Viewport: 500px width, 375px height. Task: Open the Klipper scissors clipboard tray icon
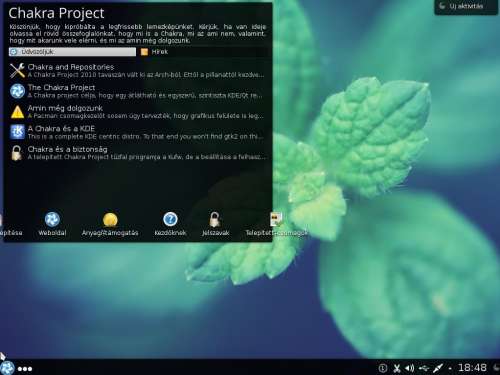(397, 368)
